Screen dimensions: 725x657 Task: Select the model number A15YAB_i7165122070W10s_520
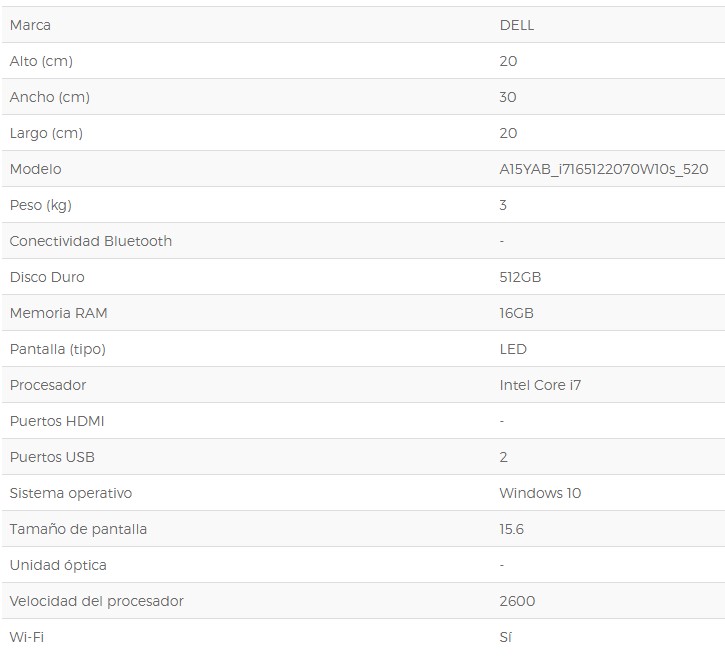click(603, 169)
